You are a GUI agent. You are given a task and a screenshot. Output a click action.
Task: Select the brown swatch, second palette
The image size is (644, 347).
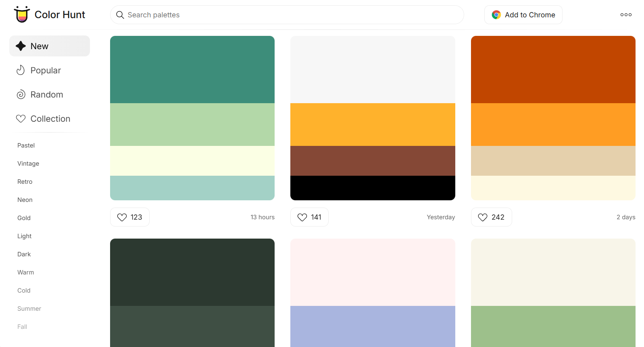click(373, 161)
